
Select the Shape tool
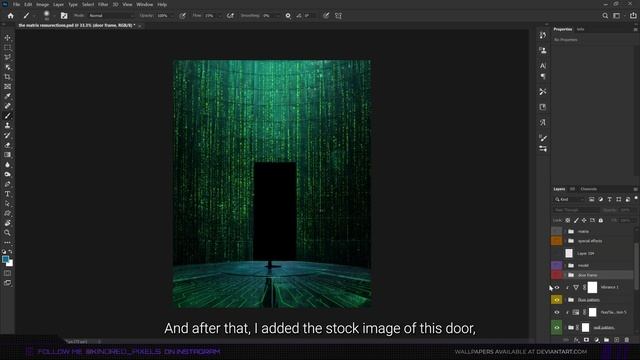tap(7, 213)
